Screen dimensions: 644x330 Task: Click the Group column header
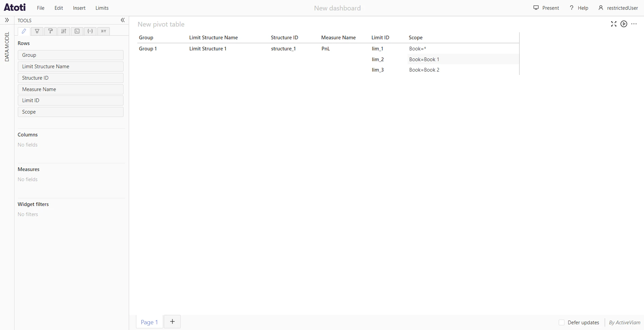point(146,38)
